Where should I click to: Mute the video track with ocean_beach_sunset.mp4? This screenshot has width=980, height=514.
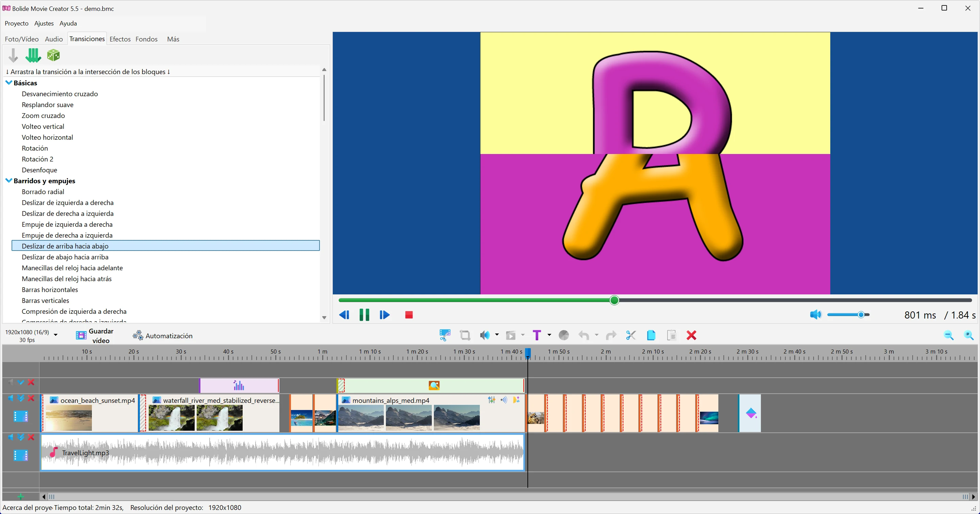click(11, 398)
